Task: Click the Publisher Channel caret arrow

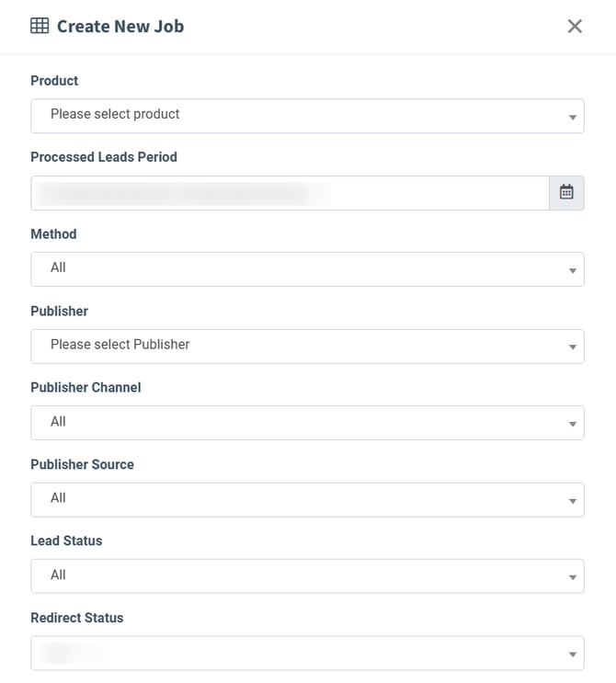Action: 572,425
